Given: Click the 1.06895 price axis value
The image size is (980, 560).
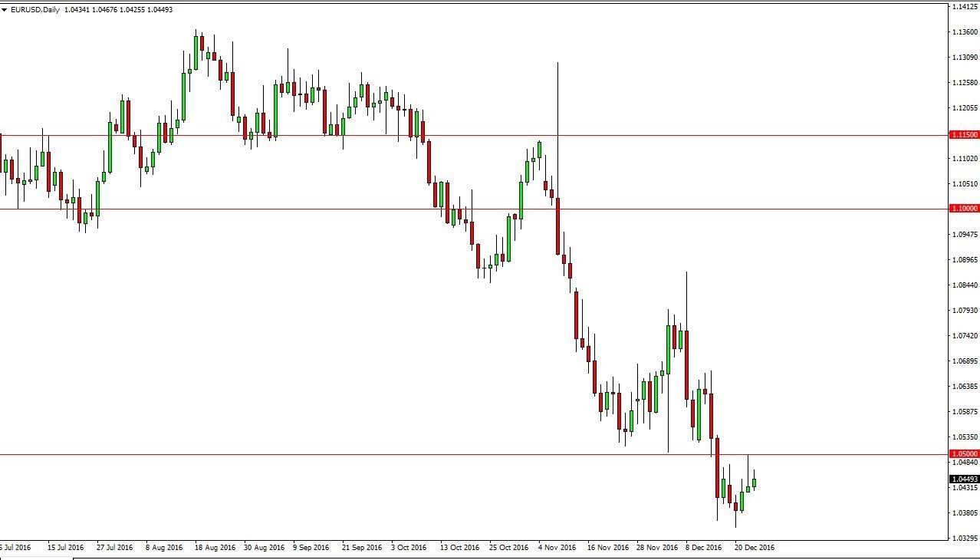Looking at the screenshot, I should (964, 361).
